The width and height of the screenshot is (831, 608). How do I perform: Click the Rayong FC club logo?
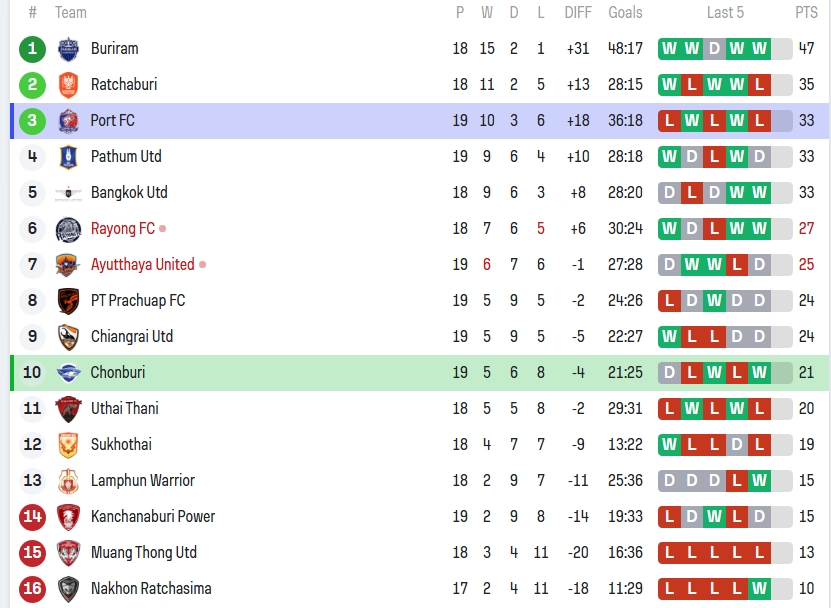click(68, 229)
